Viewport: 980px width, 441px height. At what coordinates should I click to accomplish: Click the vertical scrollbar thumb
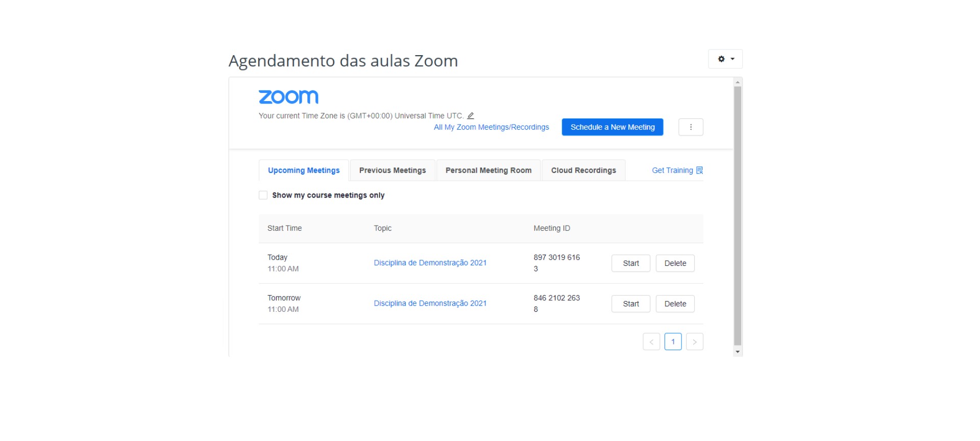[738, 216]
